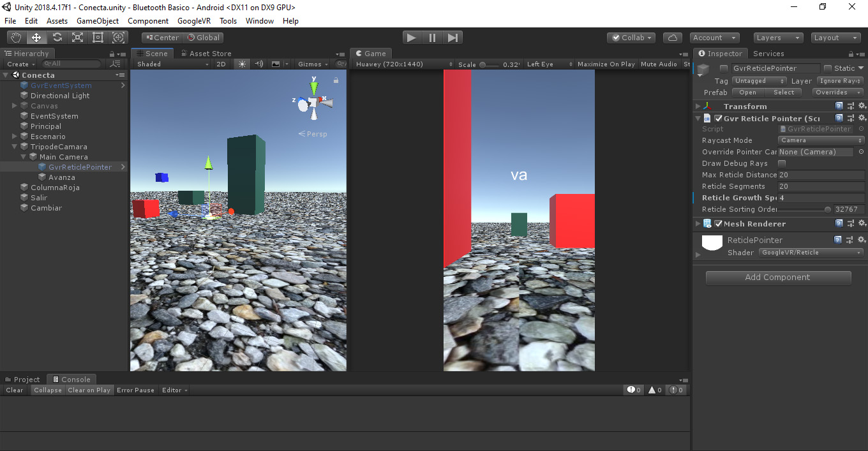Switch to the Project tab
This screenshot has width=868, height=451.
pyautogui.click(x=22, y=380)
